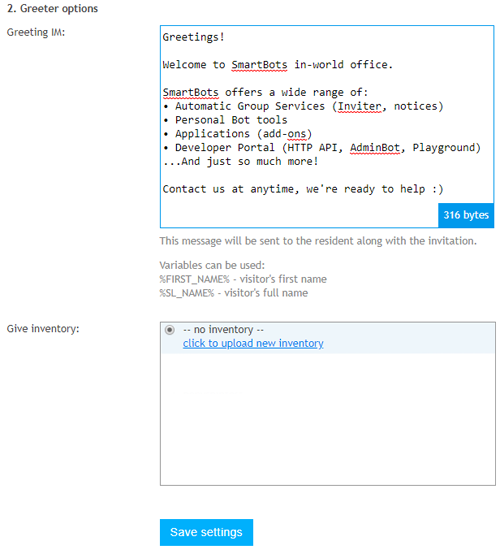This screenshot has width=500, height=554.
Task: Click the "2. Greeter options" heading
Action: click(53, 8)
